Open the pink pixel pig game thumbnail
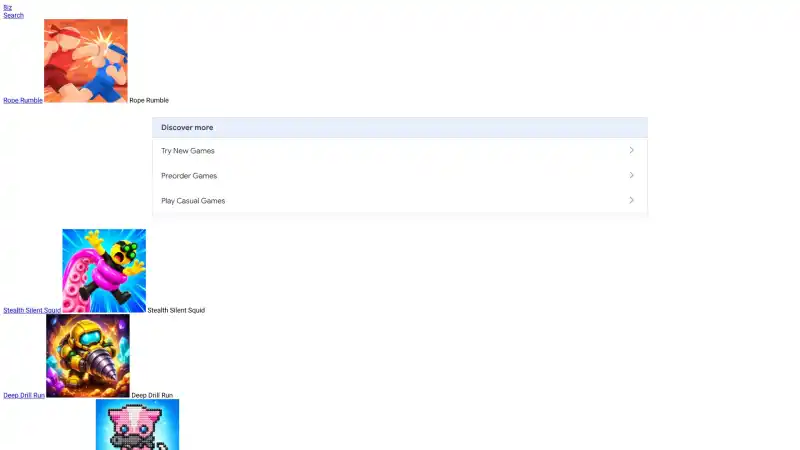 tap(137, 424)
